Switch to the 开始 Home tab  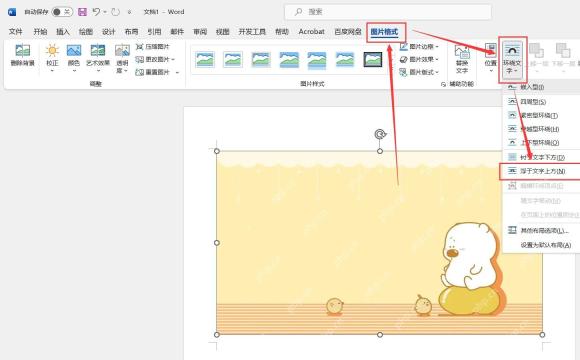pos(40,32)
